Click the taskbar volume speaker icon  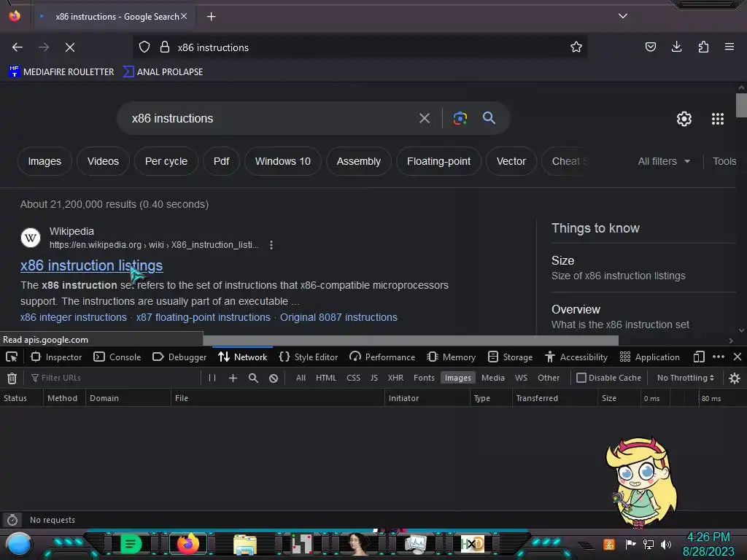666,544
